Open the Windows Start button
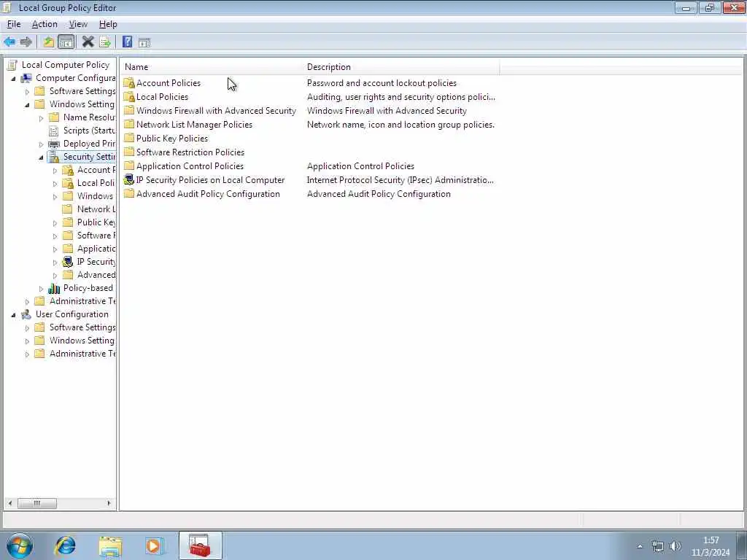This screenshot has height=560, width=747. (20, 545)
